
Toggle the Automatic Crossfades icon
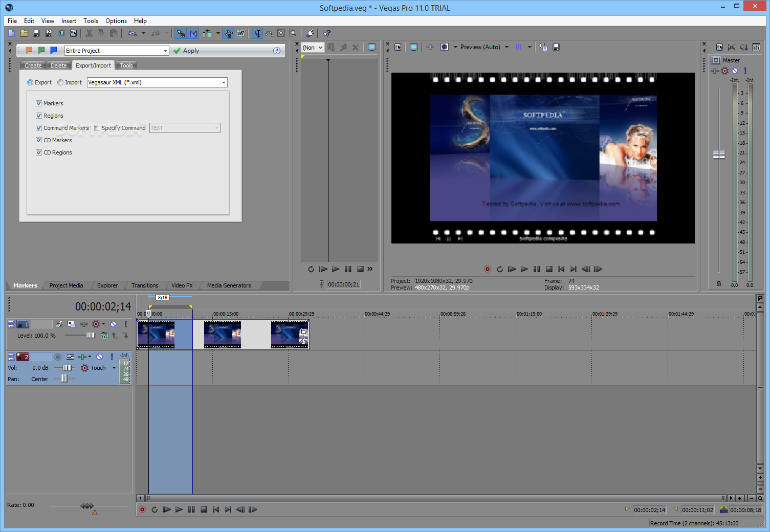tap(193, 33)
